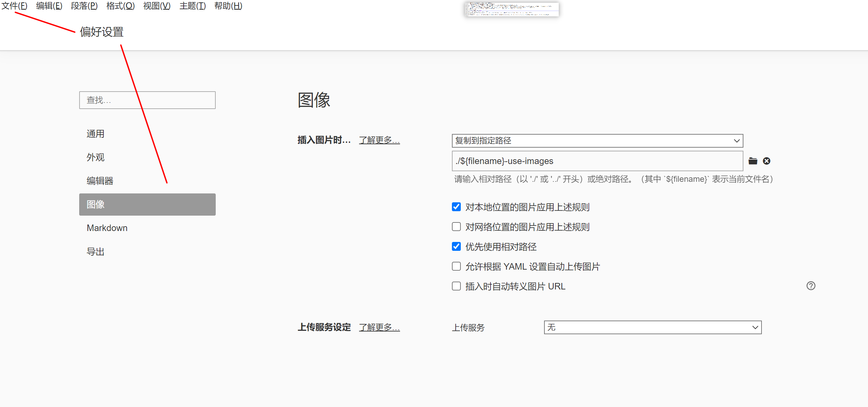Enable 允许根据 YAML 设置自动上传图片
The image size is (868, 407).
click(456, 266)
